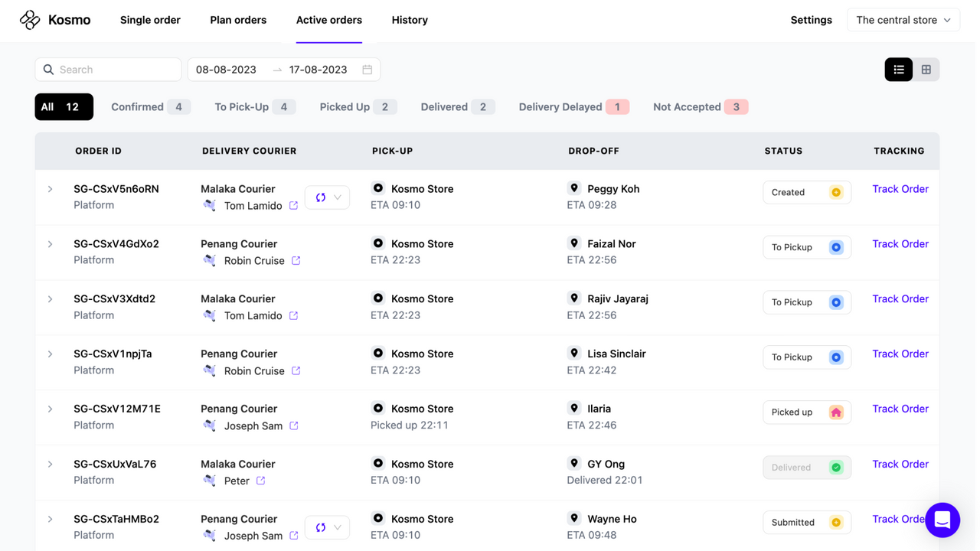
Task: Open The central store dropdown
Action: coord(903,20)
